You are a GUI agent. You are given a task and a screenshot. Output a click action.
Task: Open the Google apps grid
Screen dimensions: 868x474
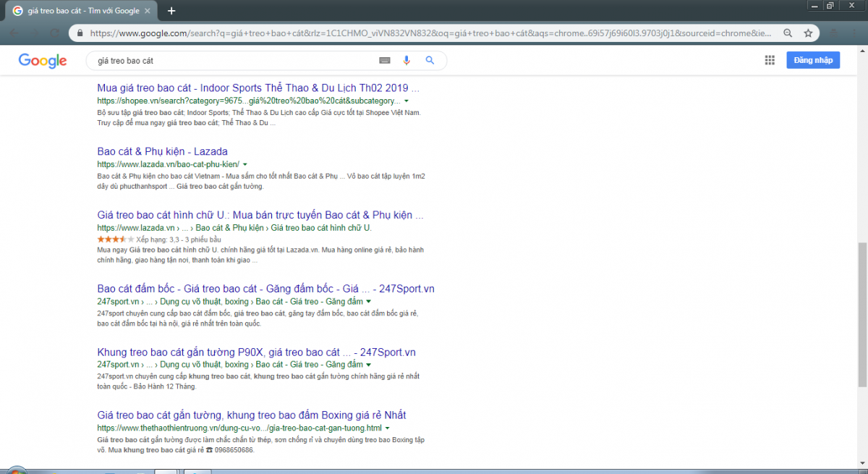769,61
